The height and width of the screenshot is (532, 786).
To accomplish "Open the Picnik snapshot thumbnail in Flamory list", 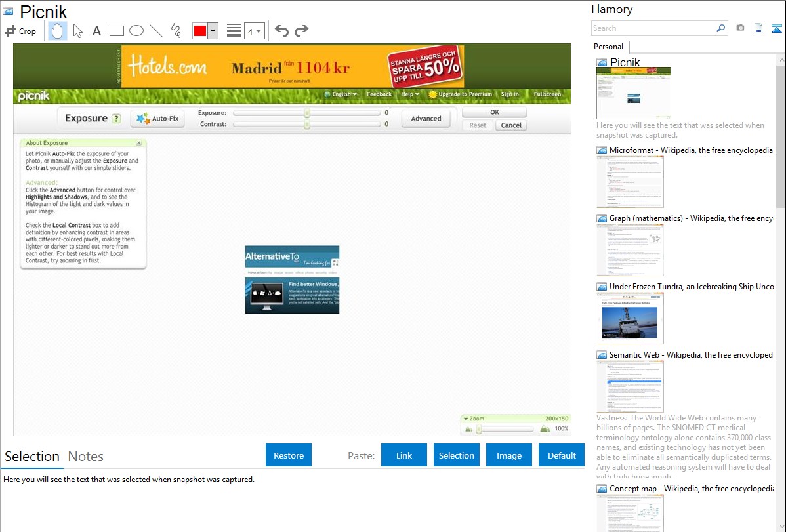I will point(633,93).
